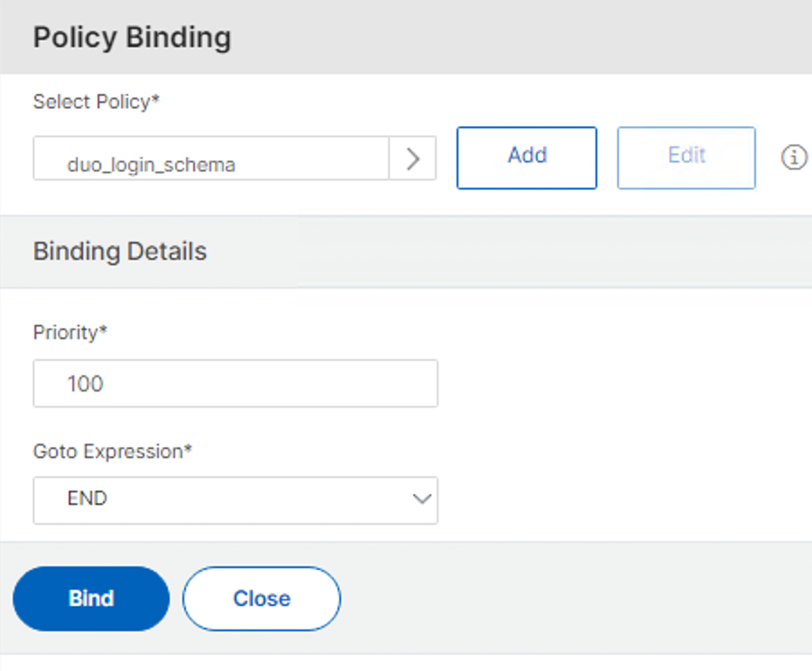
Task: Click the Priority field label
Action: pos(70,332)
